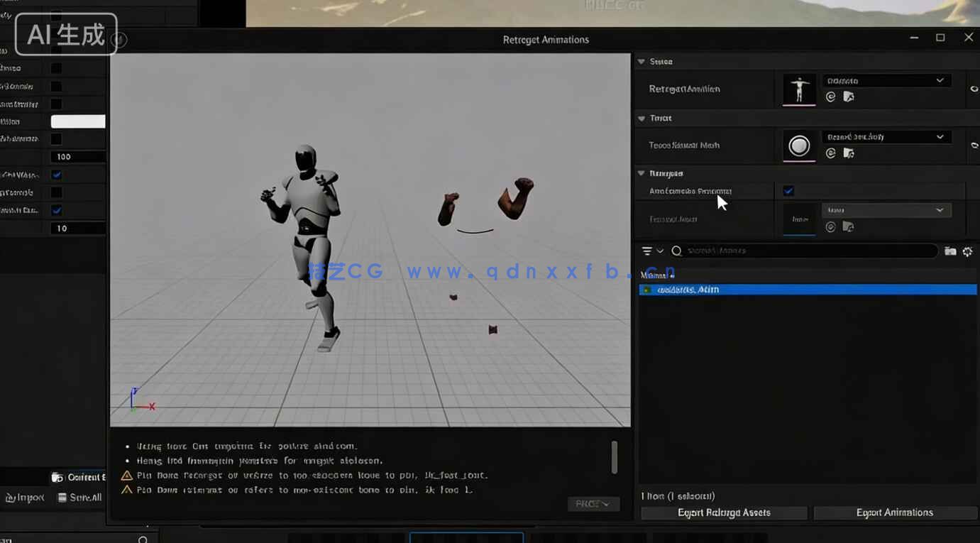Viewport: 980px width, 543px height.
Task: Click the Export Retarget Assets button
Action: tap(724, 512)
